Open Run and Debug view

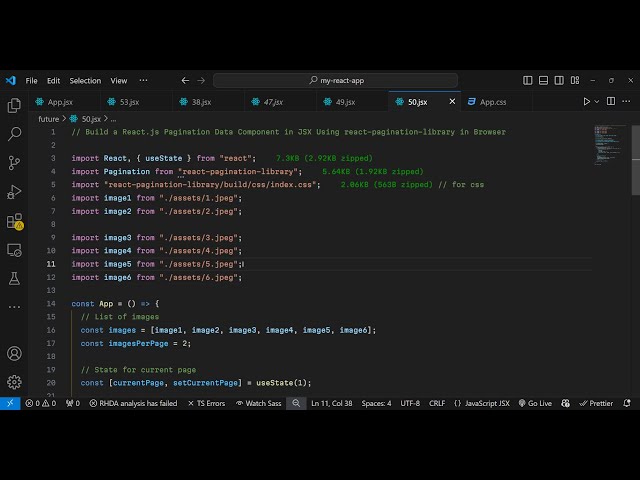pyautogui.click(x=14, y=191)
